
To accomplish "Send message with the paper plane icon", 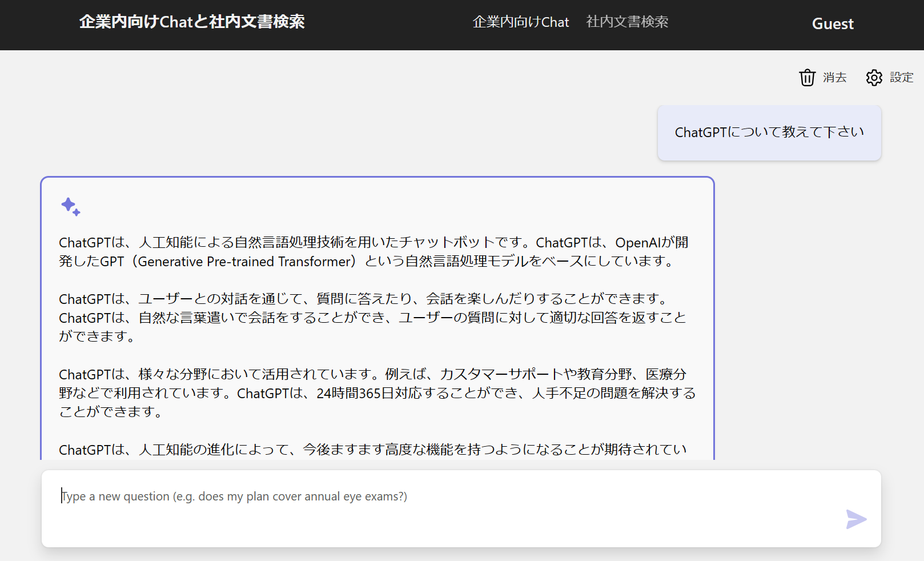I will pyautogui.click(x=856, y=519).
